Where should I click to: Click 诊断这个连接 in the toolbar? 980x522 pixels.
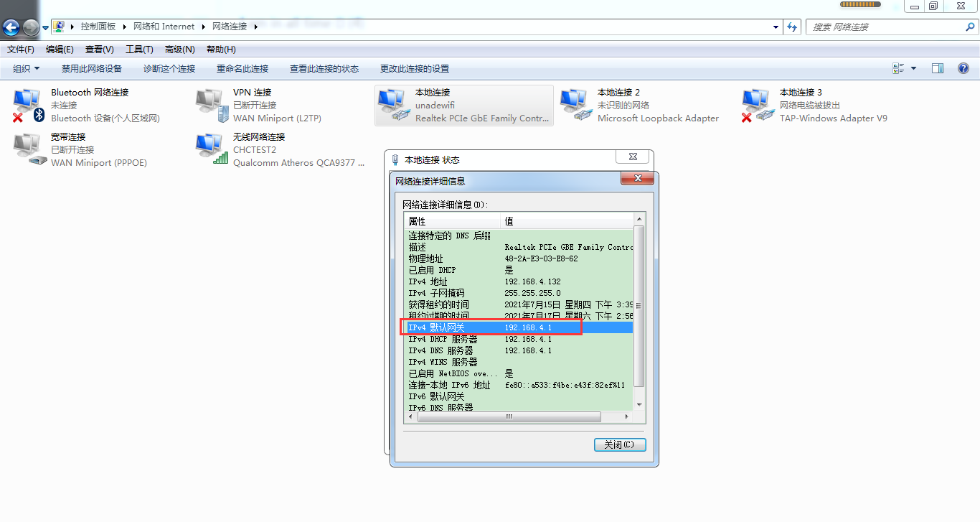169,69
